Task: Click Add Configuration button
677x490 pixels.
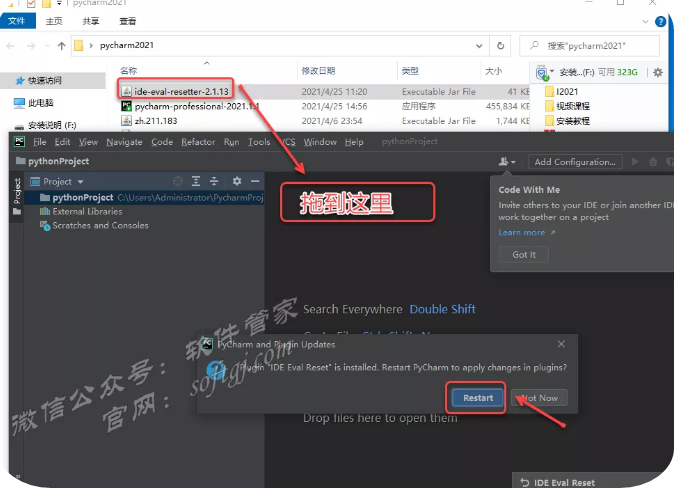Action: tap(575, 162)
